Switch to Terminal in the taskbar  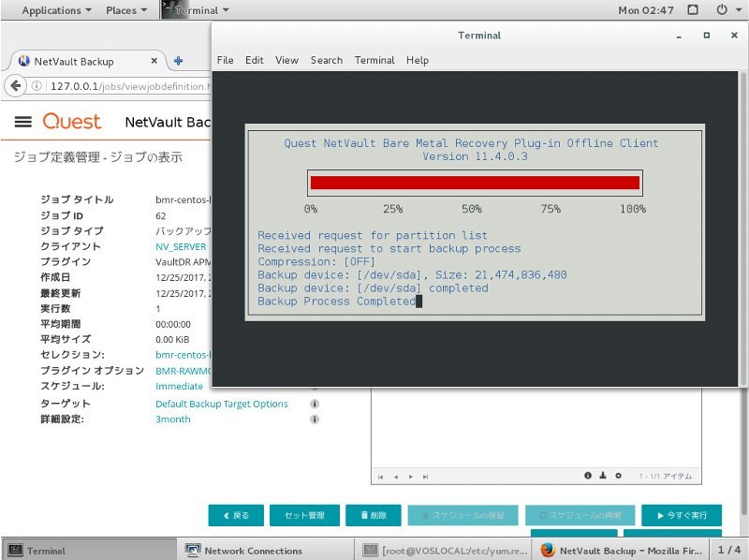tap(89, 551)
